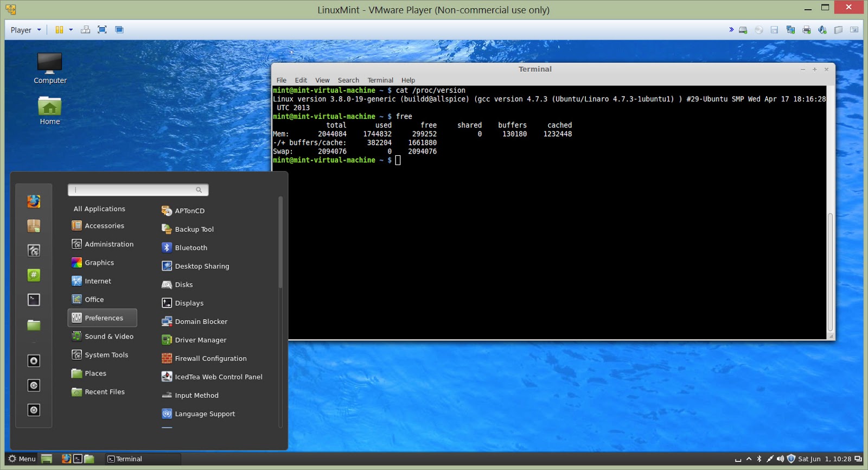Click the volume icon in the system tray

click(x=780, y=459)
